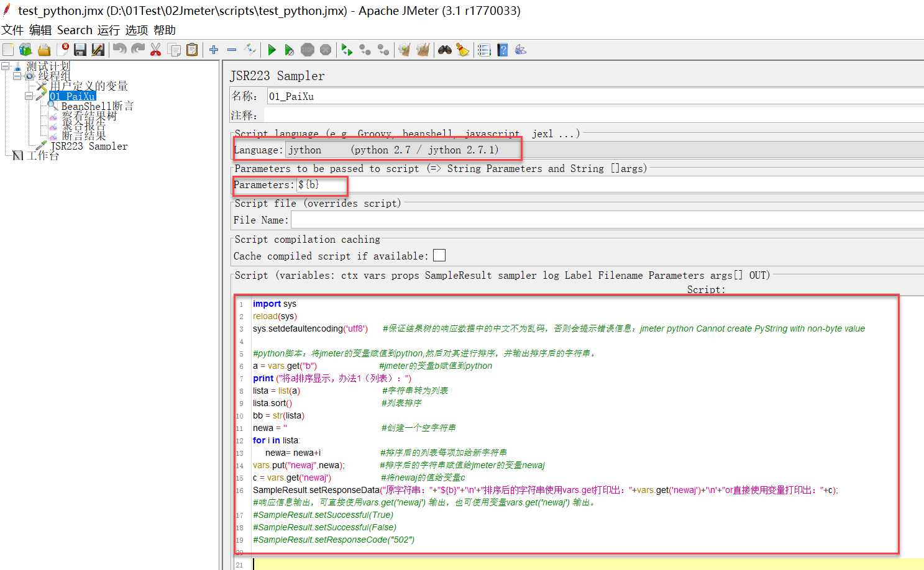Click the Paste clipboard icon
Image resolution: width=924 pixels, height=570 pixels.
coord(192,50)
